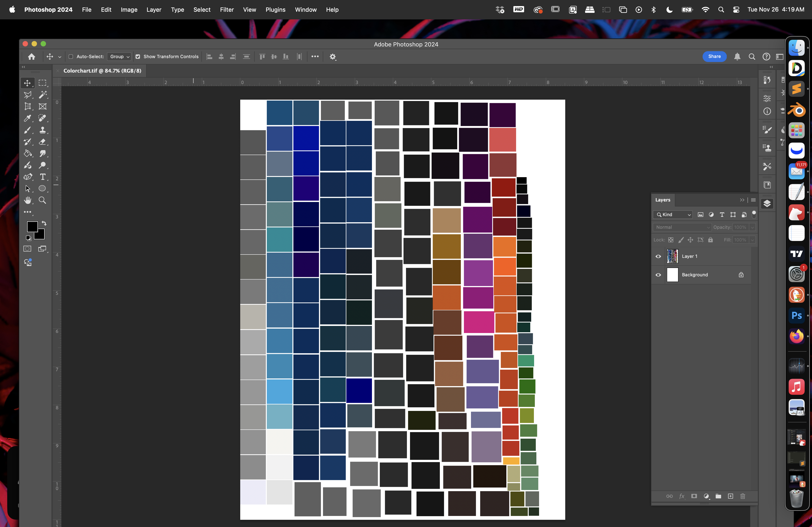Show more align and distribute options
The width and height of the screenshot is (812, 527).
point(315,57)
